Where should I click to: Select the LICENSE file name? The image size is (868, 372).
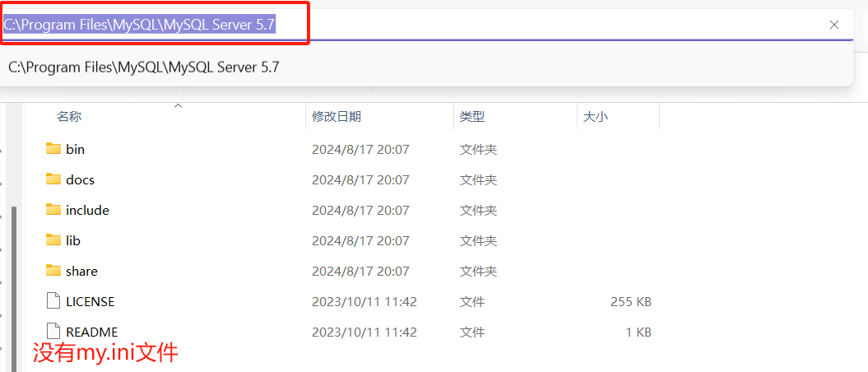point(90,301)
